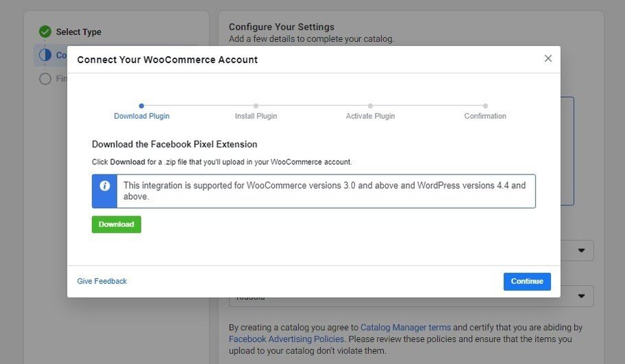625x364 pixels.
Task: Open the Give Feedback link
Action: pos(102,281)
